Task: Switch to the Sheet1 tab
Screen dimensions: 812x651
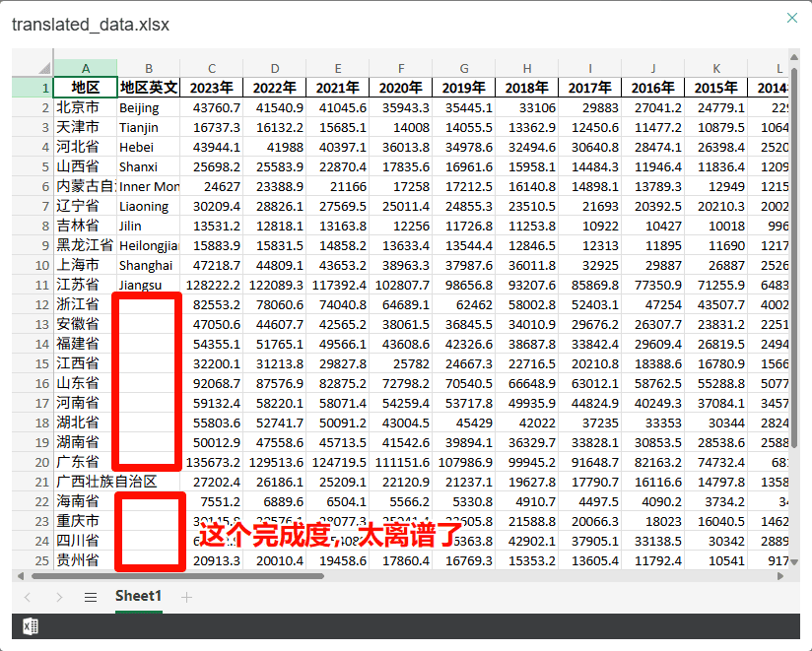Action: click(138, 596)
